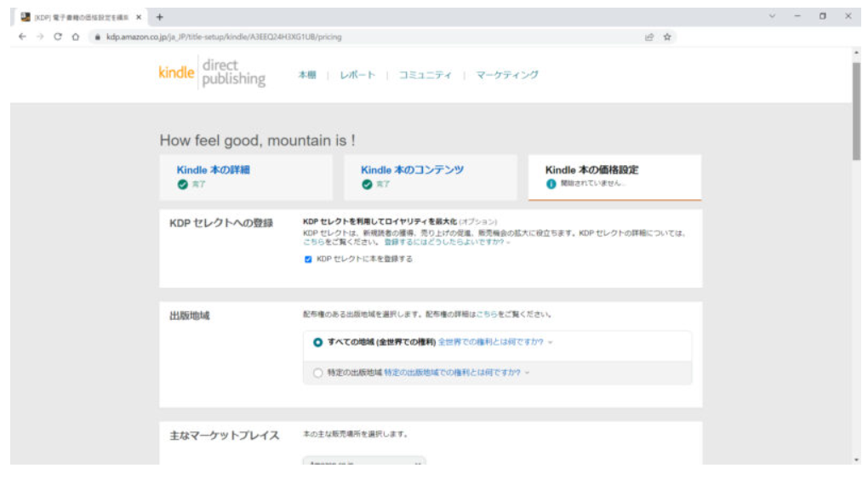This screenshot has width=868, height=491.
Task: Open the tab search chevron
Action: [x=772, y=16]
